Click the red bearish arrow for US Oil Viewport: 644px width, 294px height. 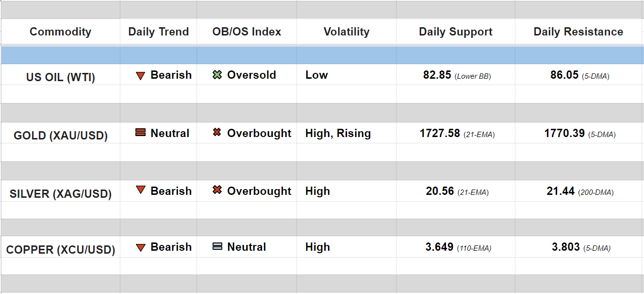tap(141, 76)
